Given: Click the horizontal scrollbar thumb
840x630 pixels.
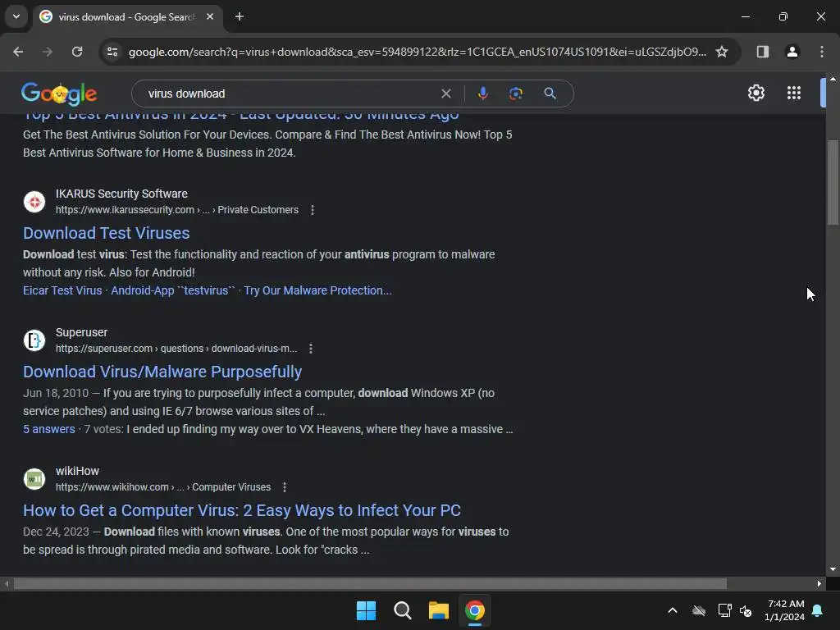Looking at the screenshot, I should [x=370, y=583].
